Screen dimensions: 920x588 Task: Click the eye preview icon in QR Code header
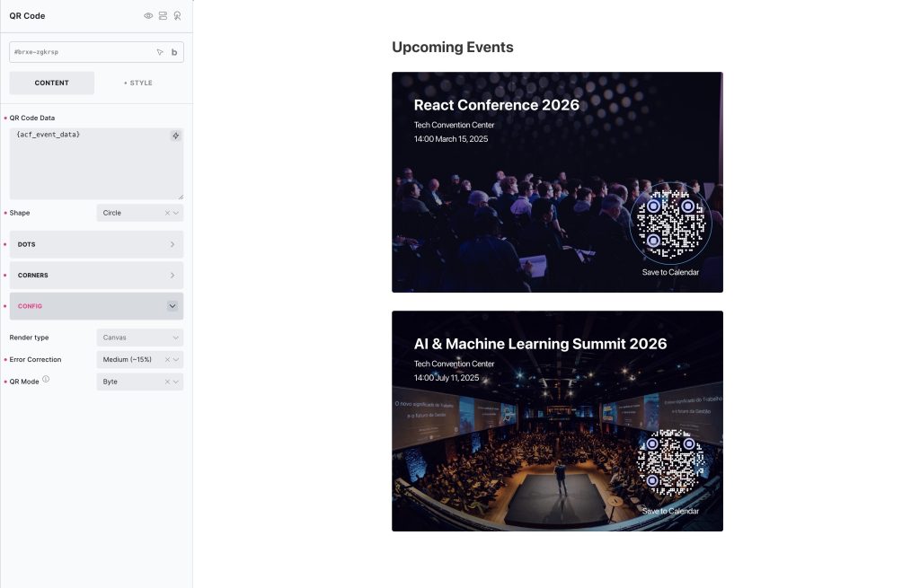coord(148,16)
